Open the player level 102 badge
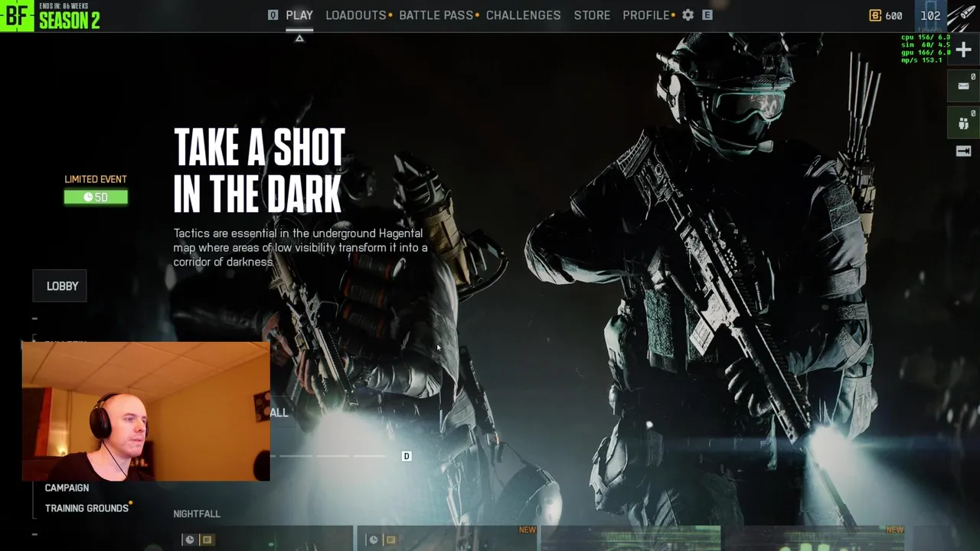This screenshot has height=551, width=980. pos(930,15)
